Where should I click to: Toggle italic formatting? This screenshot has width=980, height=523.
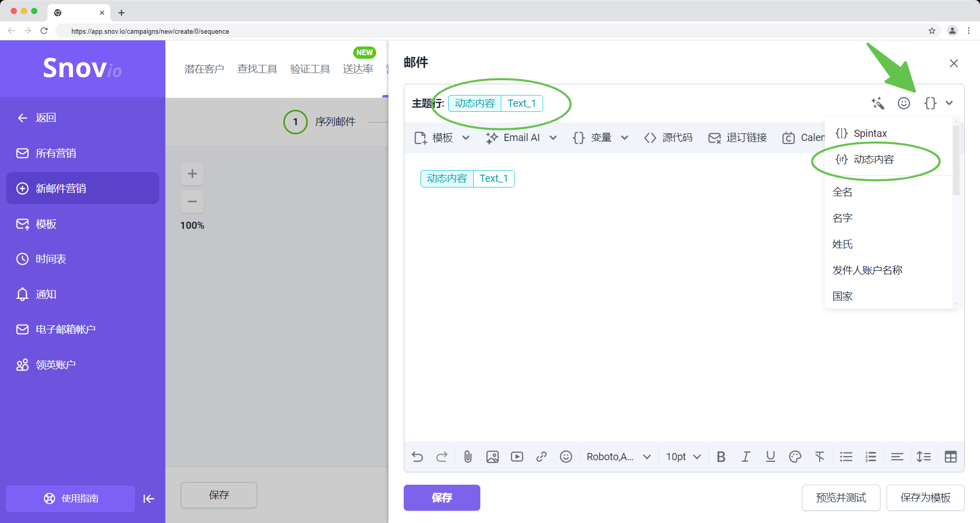(x=746, y=457)
